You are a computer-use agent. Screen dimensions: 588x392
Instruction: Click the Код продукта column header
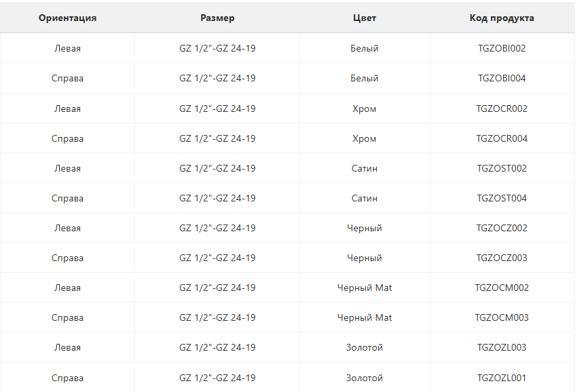(502, 18)
